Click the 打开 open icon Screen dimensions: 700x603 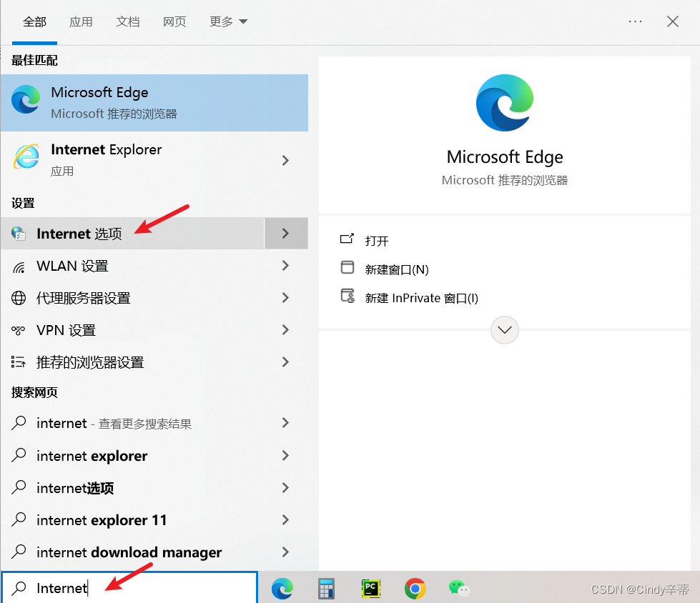(x=347, y=239)
